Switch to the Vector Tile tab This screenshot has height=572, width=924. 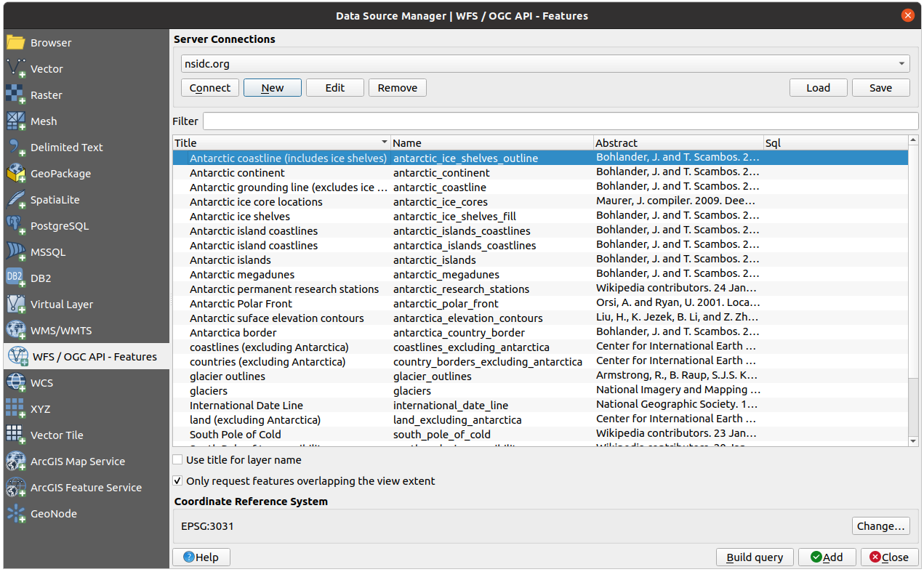click(56, 435)
